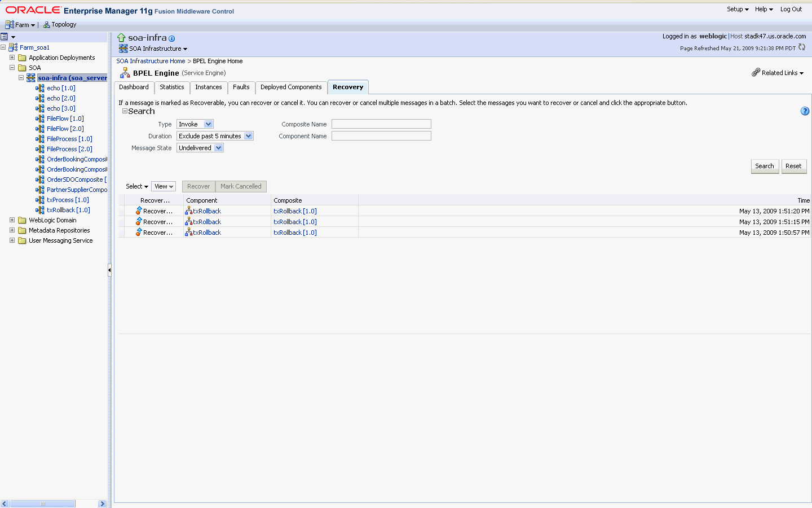Switch to the Faults tab
The width and height of the screenshot is (812, 508).
[241, 87]
